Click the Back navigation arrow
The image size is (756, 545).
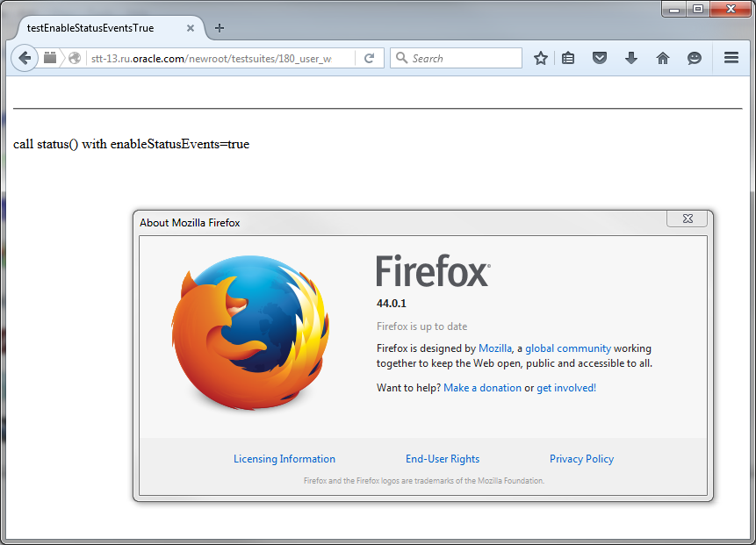25,58
